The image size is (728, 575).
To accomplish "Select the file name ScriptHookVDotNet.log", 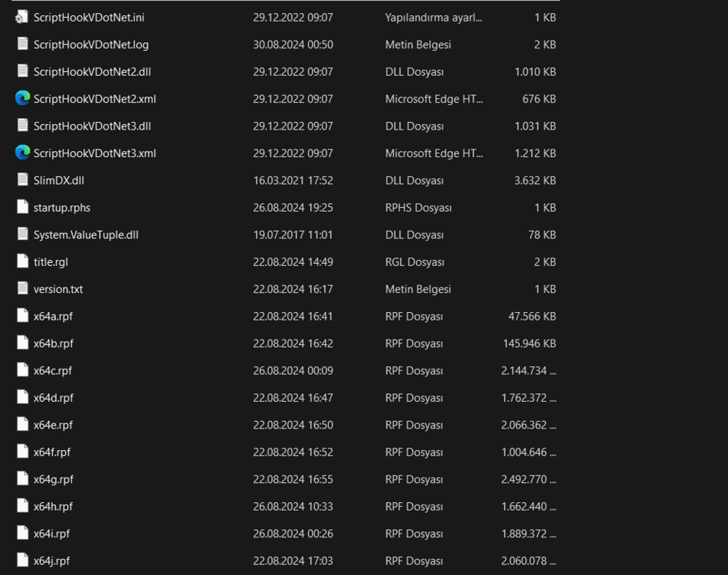I will (x=91, y=44).
